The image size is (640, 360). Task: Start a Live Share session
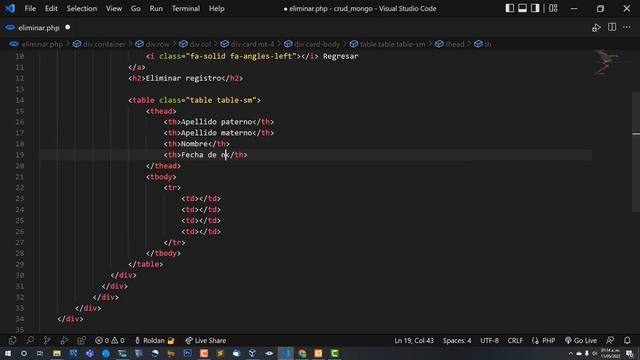click(x=205, y=340)
